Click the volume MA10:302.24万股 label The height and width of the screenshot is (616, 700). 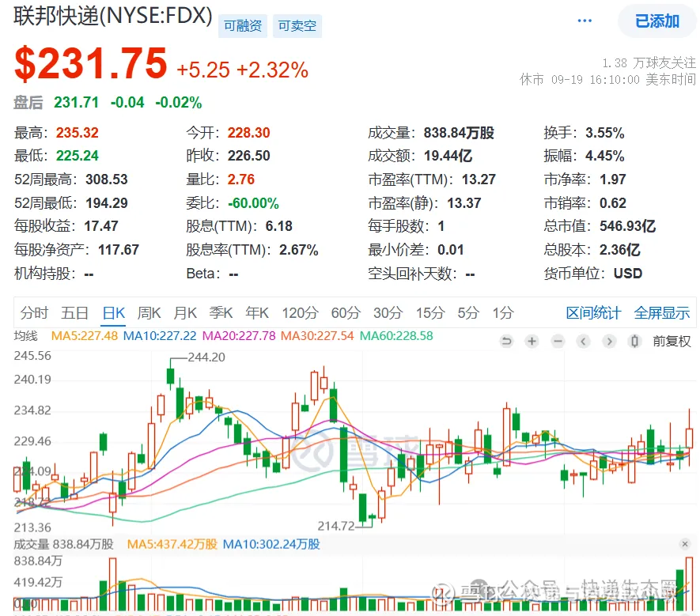click(271, 544)
